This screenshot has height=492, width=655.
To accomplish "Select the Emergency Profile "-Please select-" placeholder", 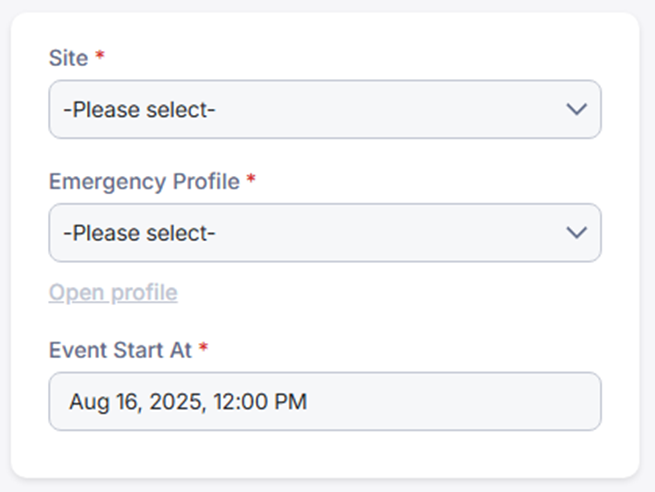I will (140, 233).
